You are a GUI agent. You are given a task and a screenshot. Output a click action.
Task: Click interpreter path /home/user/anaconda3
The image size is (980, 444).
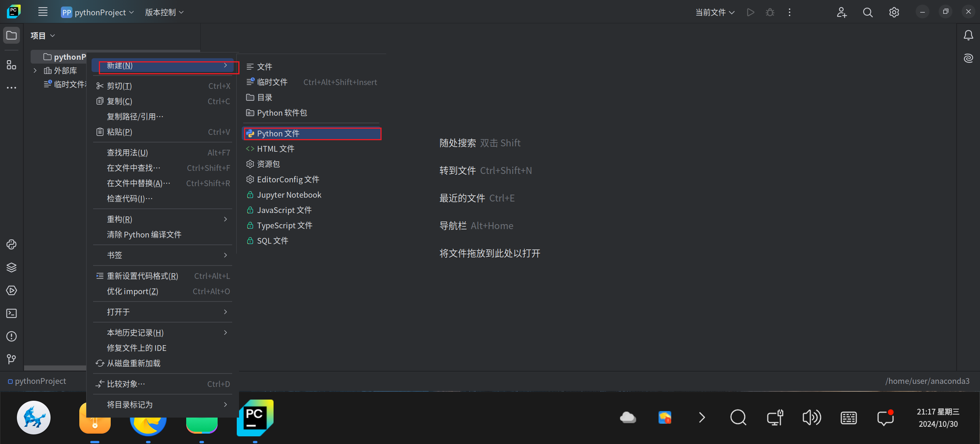[x=927, y=381]
